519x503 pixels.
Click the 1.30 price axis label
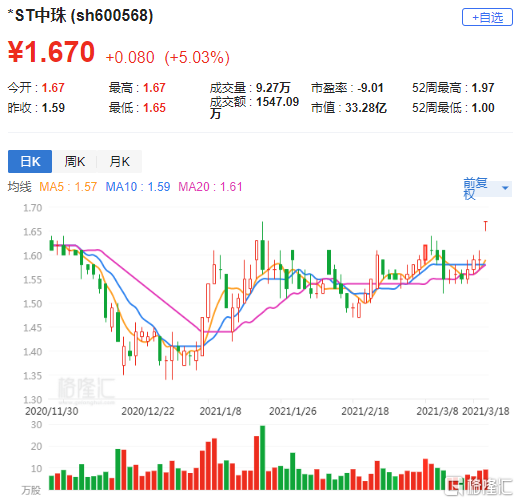[33, 400]
